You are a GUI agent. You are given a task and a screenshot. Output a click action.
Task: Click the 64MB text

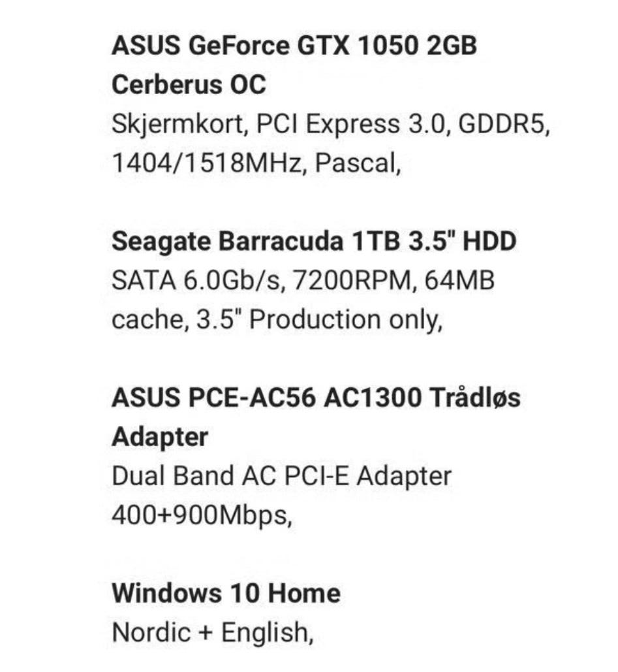click(459, 280)
